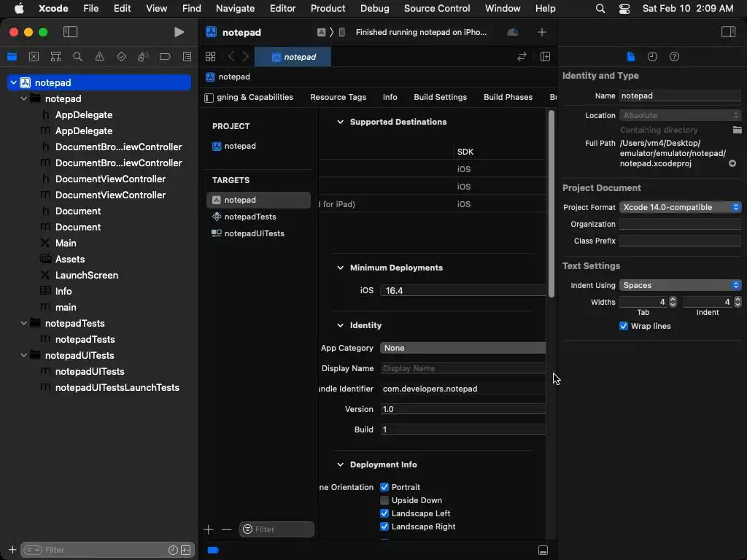Switch to the Info tab
Image resolution: width=747 pixels, height=560 pixels.
[390, 97]
